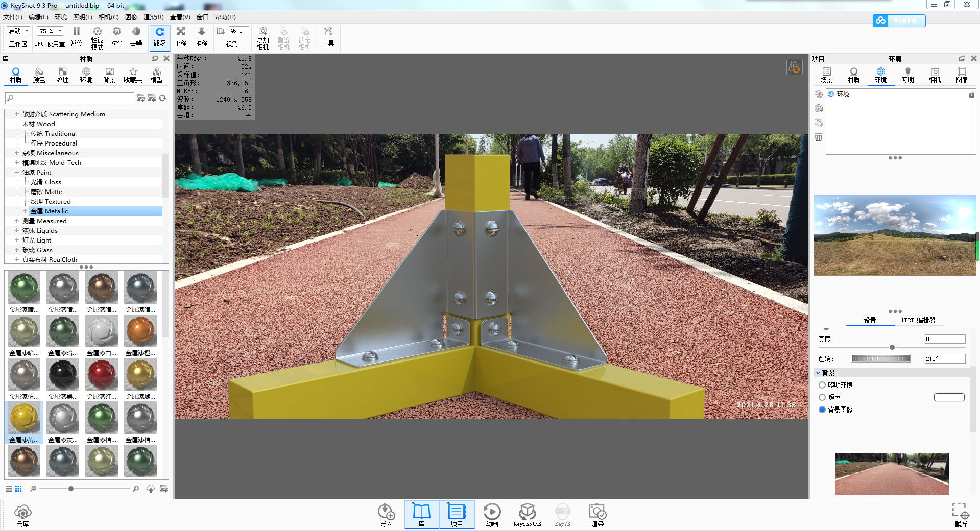Click the backplate road image thumbnail
The image size is (980, 531).
click(x=892, y=474)
